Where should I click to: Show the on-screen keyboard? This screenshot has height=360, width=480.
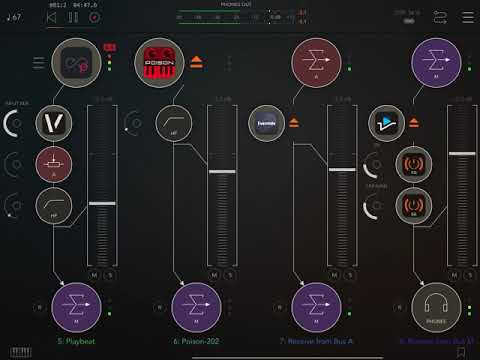[x=21, y=352]
